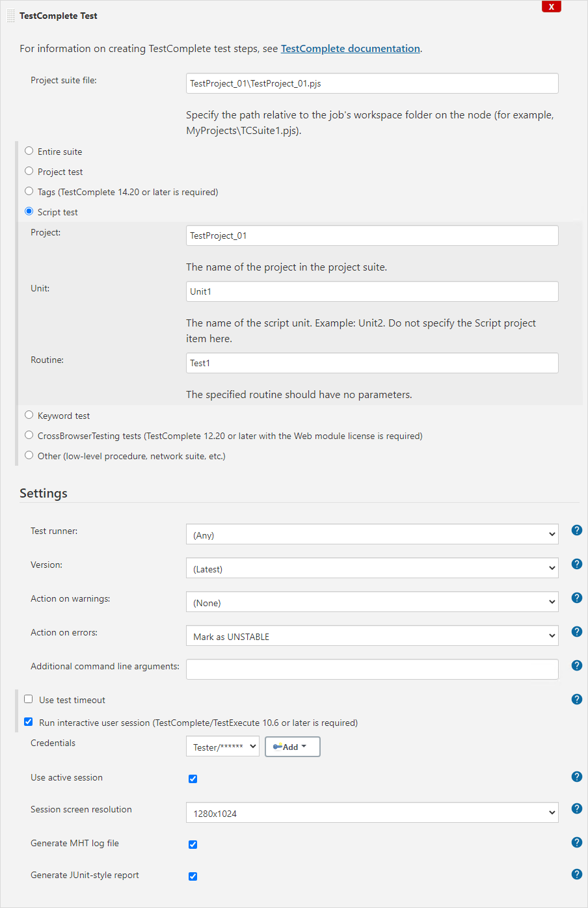588x908 pixels.
Task: Enable the Use test timeout checkbox
Action: coord(29,699)
